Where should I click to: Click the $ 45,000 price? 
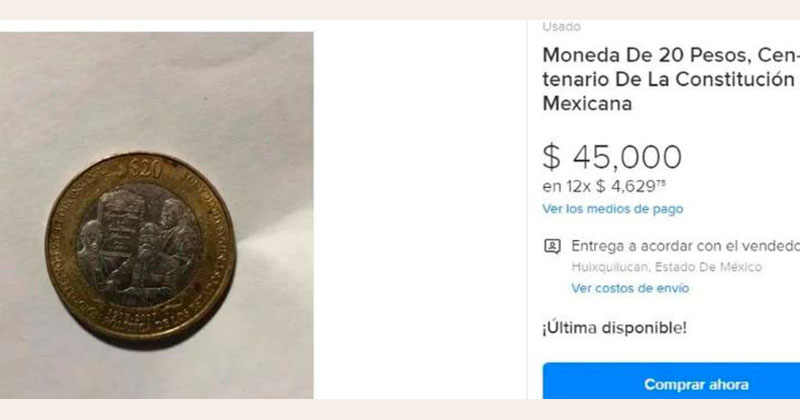pos(612,157)
